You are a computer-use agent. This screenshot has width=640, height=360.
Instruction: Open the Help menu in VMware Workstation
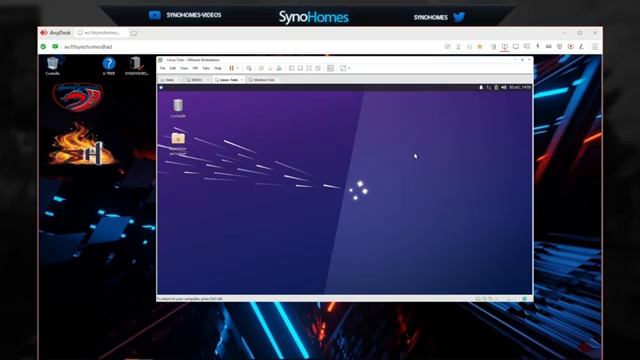[x=218, y=68]
